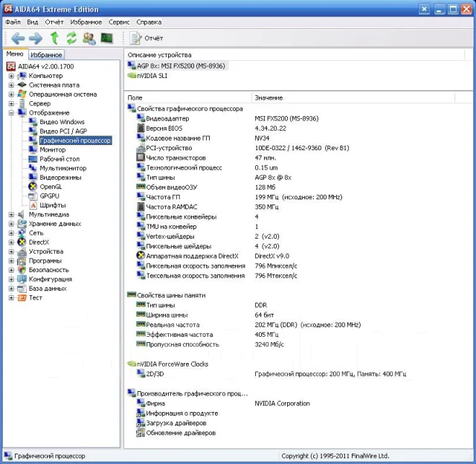Viewport: 476px width, 464px height.
Task: Click the GPGPU icon in the tree
Action: [33, 196]
